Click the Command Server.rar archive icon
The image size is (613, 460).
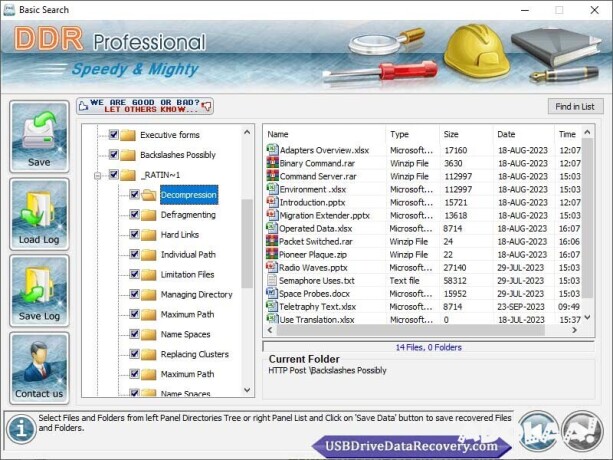click(x=272, y=175)
